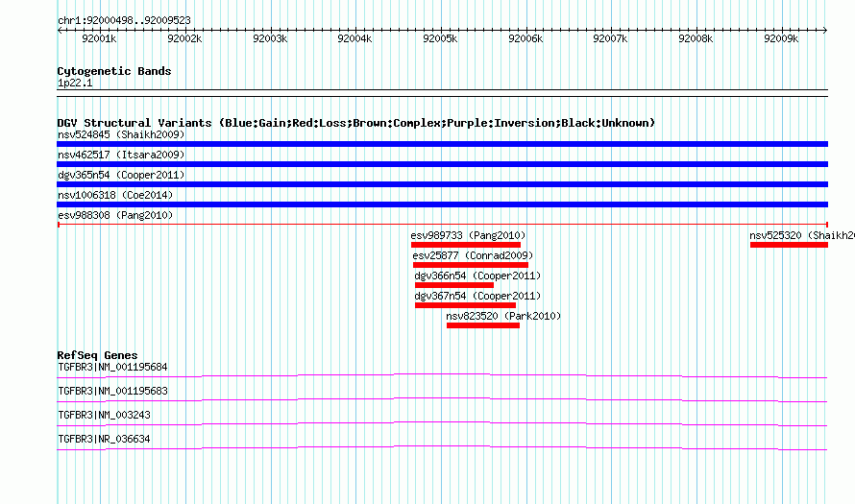Click the 92005k ruler tick label

coord(440,38)
